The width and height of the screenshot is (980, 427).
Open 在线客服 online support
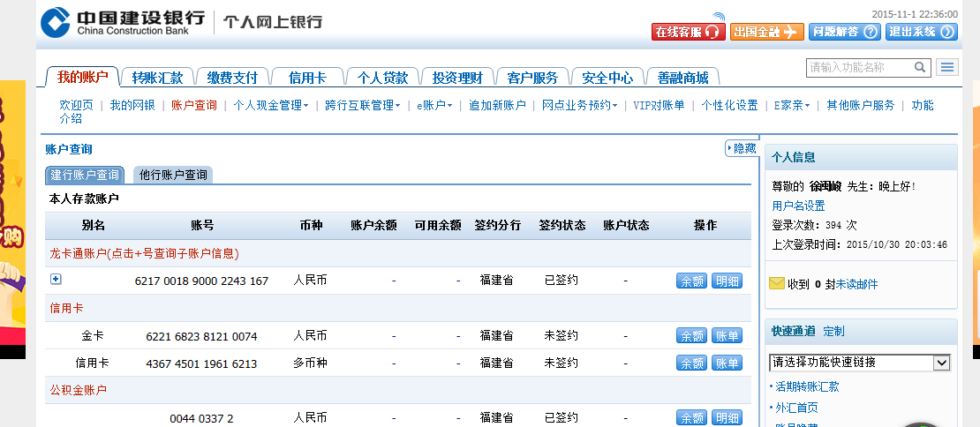point(688,32)
